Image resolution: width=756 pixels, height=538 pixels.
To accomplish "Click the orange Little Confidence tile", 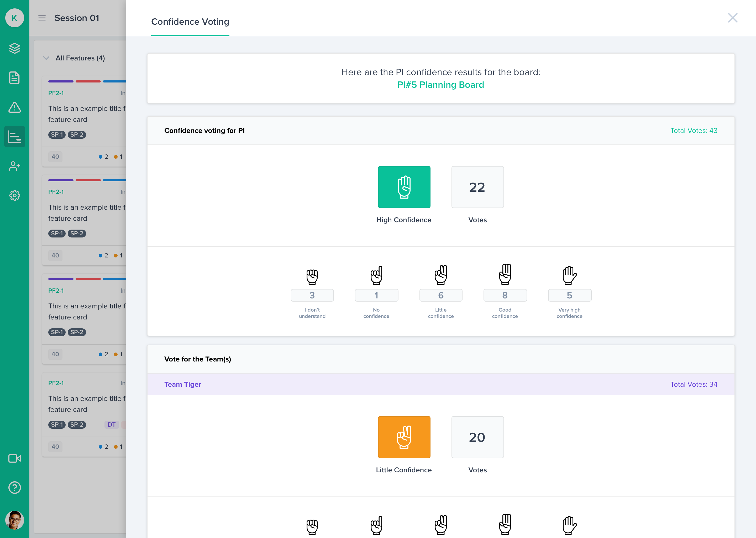I will (404, 437).
